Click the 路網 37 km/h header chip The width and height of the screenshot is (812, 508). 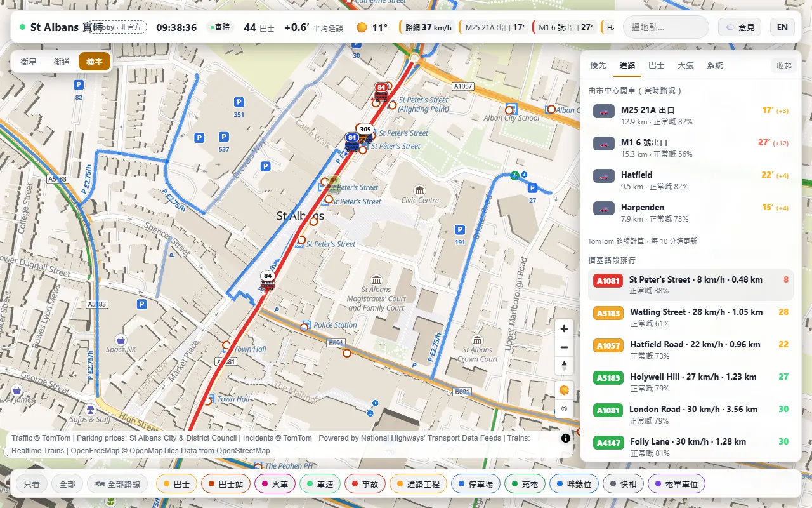coord(427,27)
